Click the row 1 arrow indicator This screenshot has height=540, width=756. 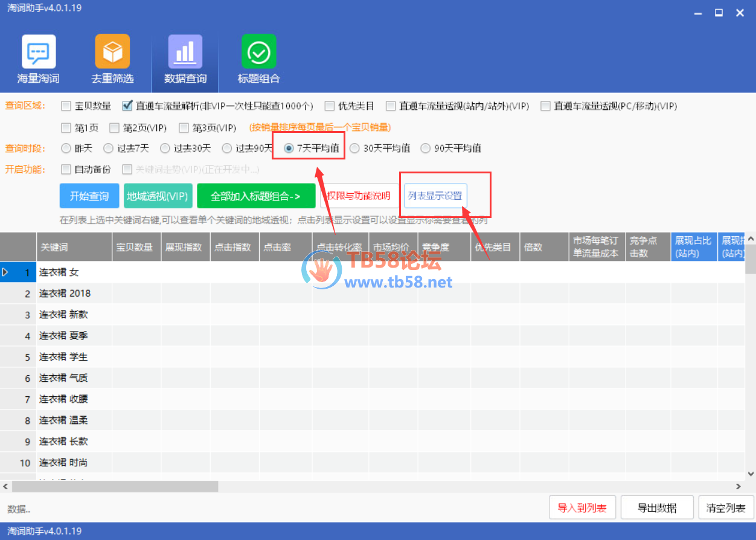point(5,272)
